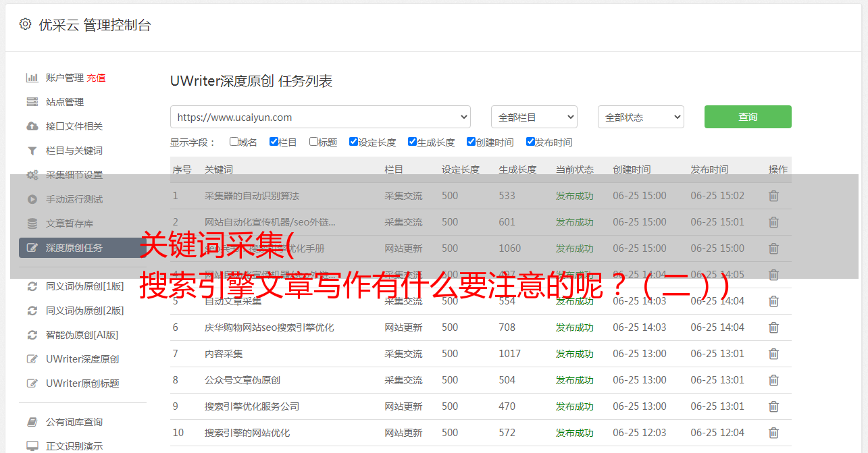The width and height of the screenshot is (868, 453).
Task: Click the 同义词伪原创[2版] refresh icon
Action: coord(32,311)
